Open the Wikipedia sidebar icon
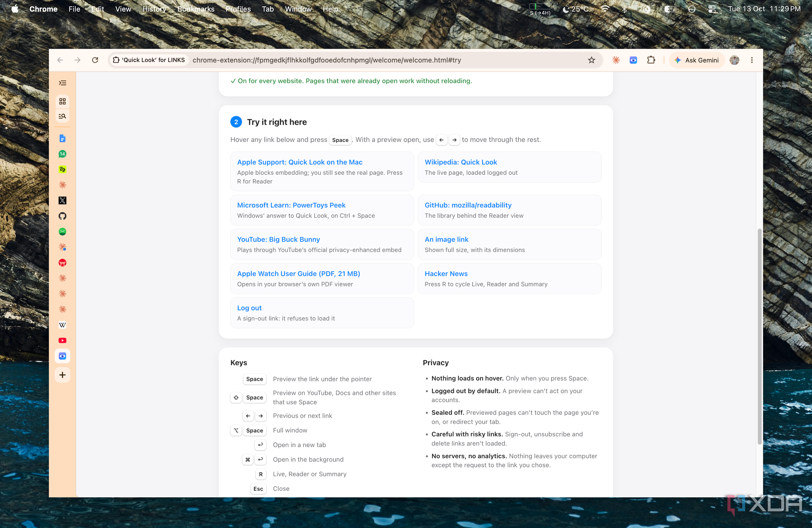This screenshot has width=812, height=528. pyautogui.click(x=62, y=325)
